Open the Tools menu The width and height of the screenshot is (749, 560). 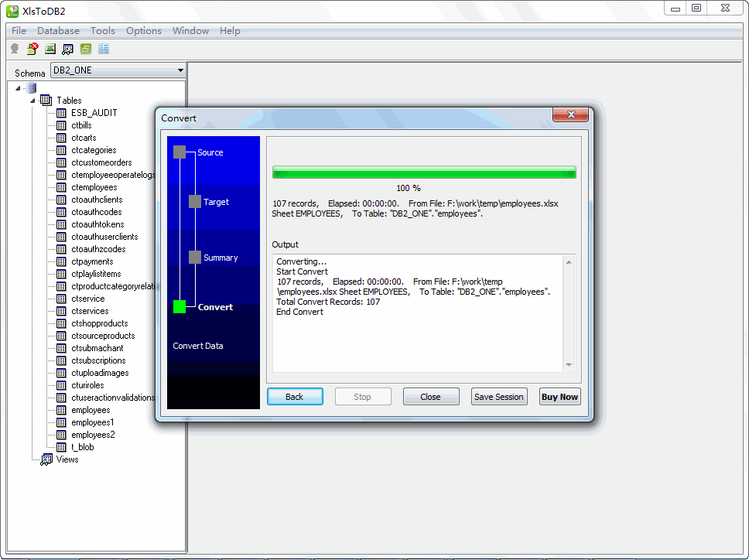pyautogui.click(x=103, y=31)
